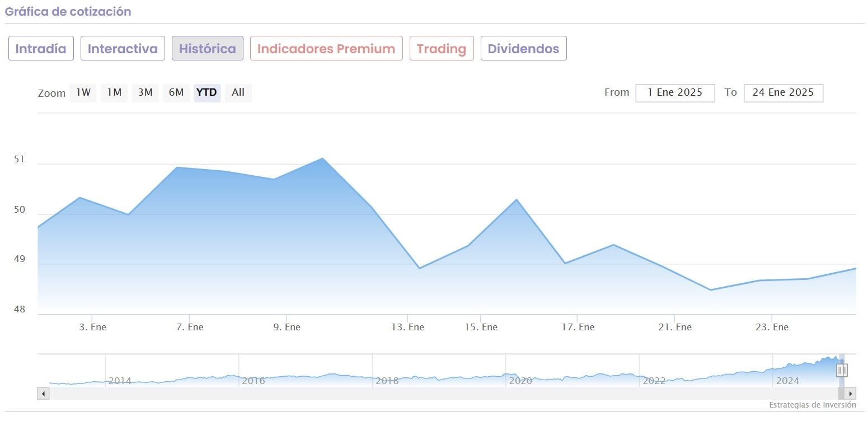
Task: Open Indicadores Premium tab
Action: pos(326,49)
